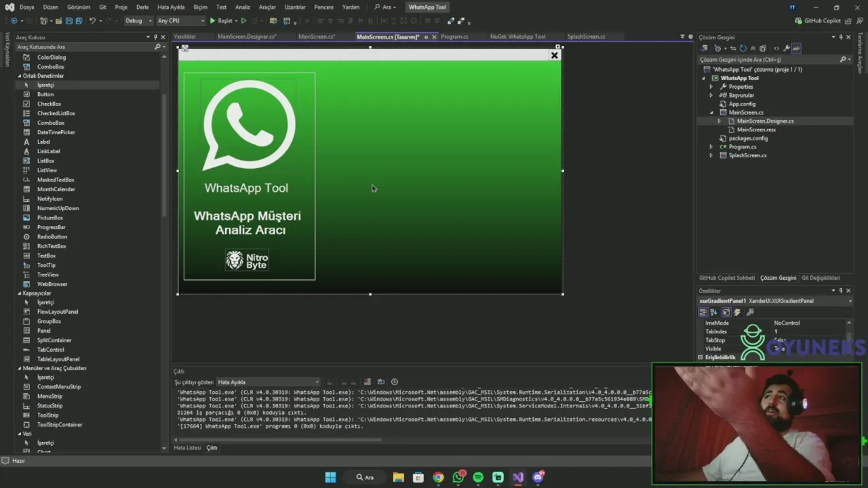Open the Debug configuration dropdown

point(138,21)
